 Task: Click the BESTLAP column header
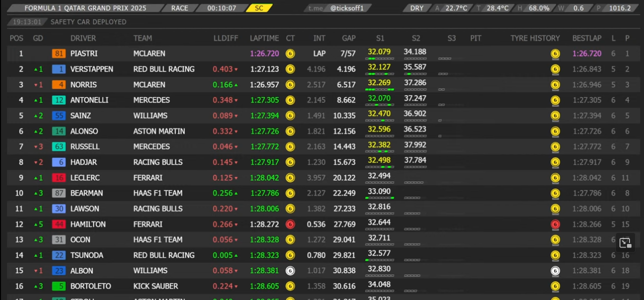tap(586, 38)
